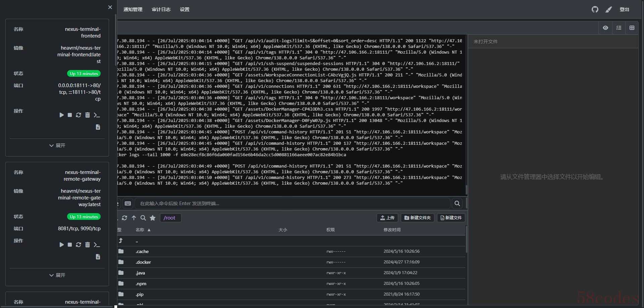Viewport: 644px width, 308px height.
Task: Stop the nexus-terminal-remote-gateway container
Action: tap(70, 245)
